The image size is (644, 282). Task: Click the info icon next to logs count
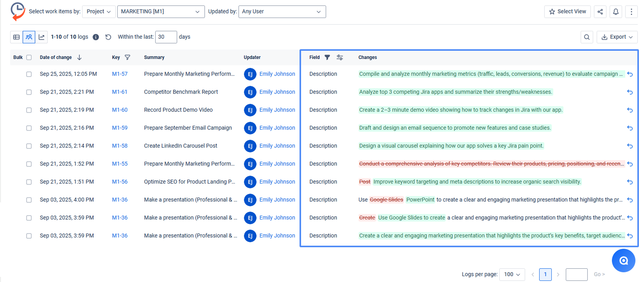coord(96,37)
